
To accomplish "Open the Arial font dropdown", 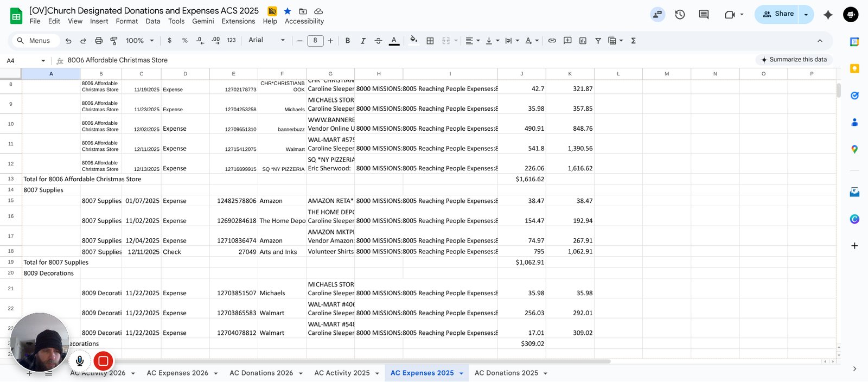I will 267,40.
